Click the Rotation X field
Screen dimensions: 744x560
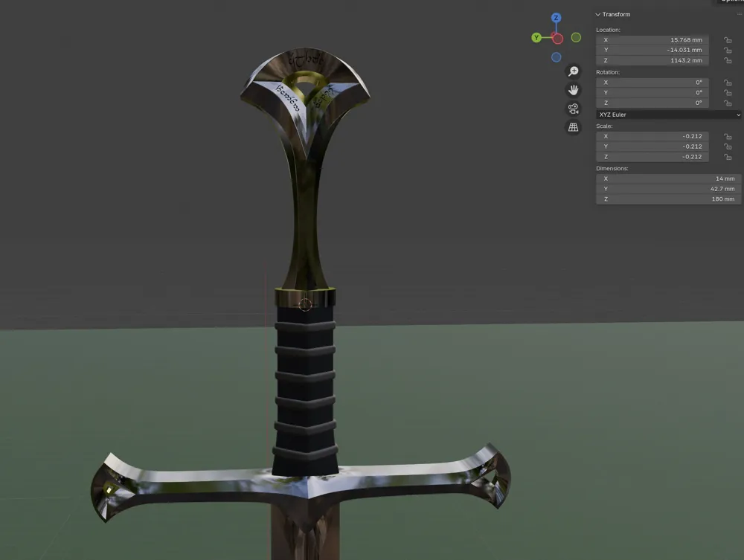tap(652, 83)
